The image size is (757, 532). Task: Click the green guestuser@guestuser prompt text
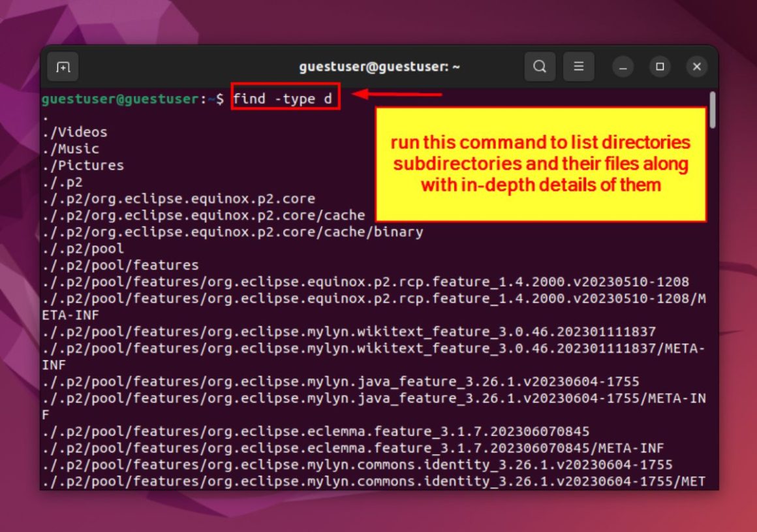pyautogui.click(x=120, y=99)
